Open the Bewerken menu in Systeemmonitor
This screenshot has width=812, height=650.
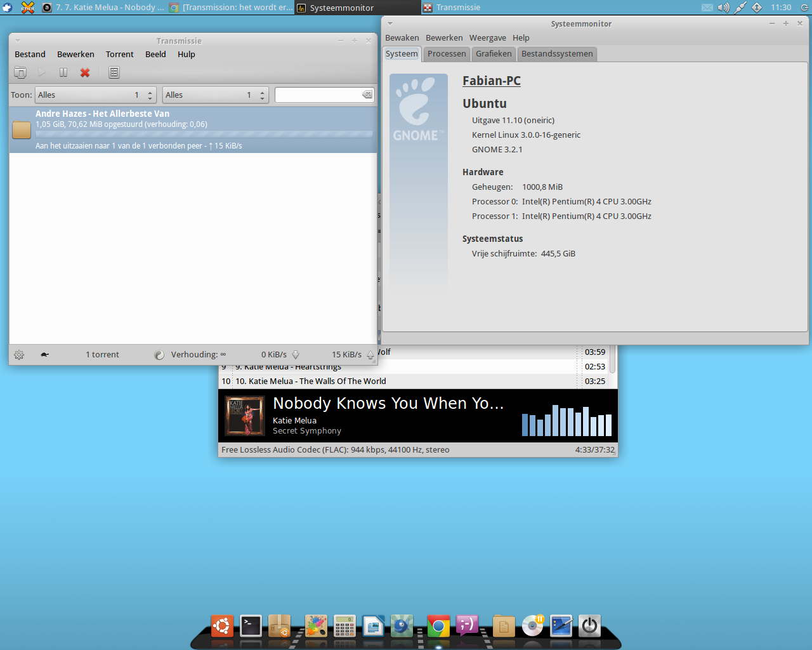[444, 38]
